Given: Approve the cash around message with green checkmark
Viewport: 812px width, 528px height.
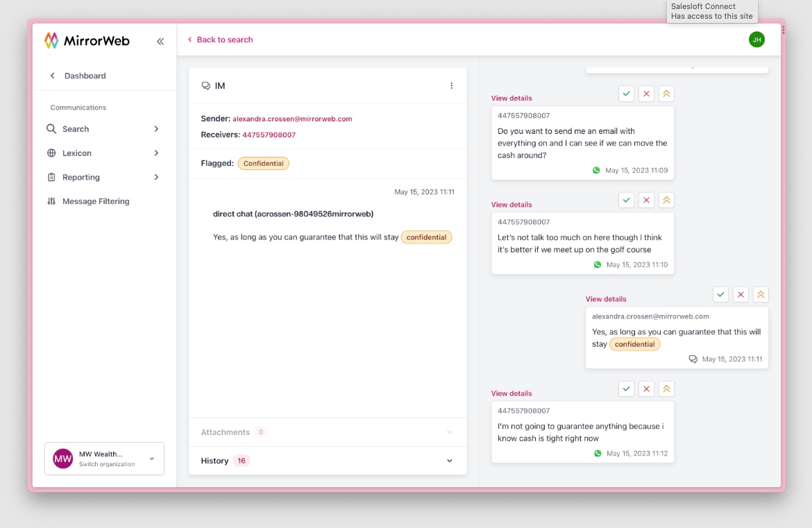Looking at the screenshot, I should pyautogui.click(x=626, y=93).
